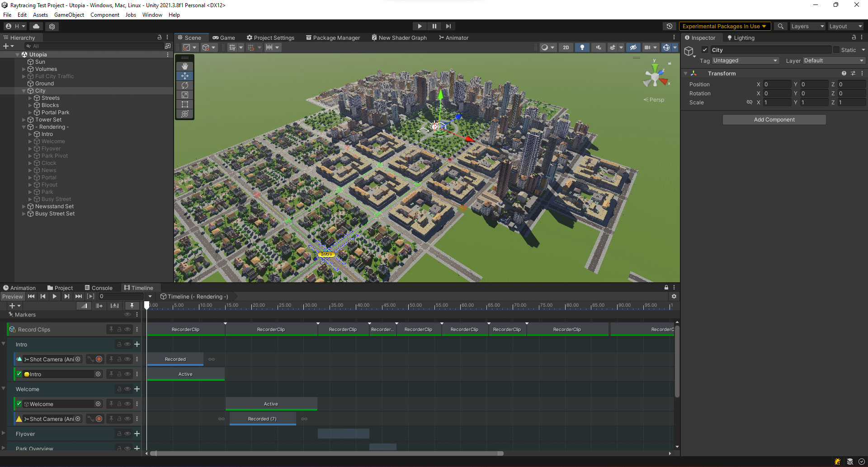
Task: Select Newsstand Set in Hierarchy
Action: pos(54,206)
